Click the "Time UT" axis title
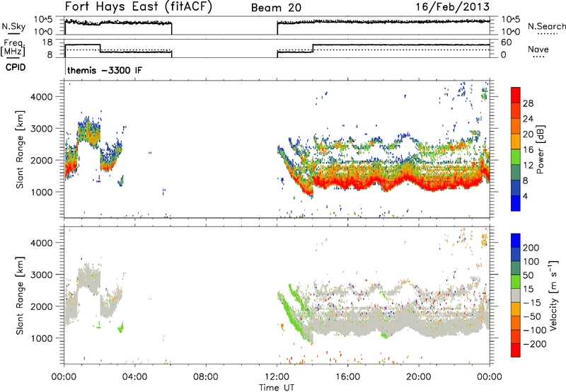This screenshot has height=392, width=566. (277, 388)
